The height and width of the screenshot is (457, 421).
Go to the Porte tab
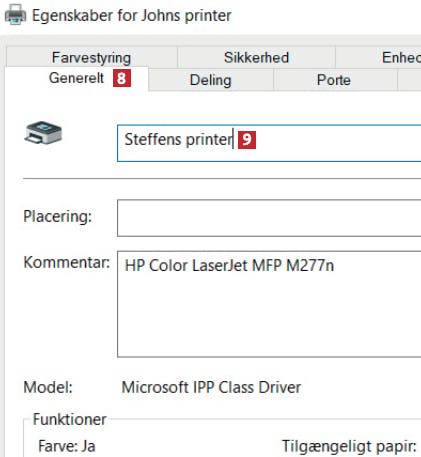[334, 80]
